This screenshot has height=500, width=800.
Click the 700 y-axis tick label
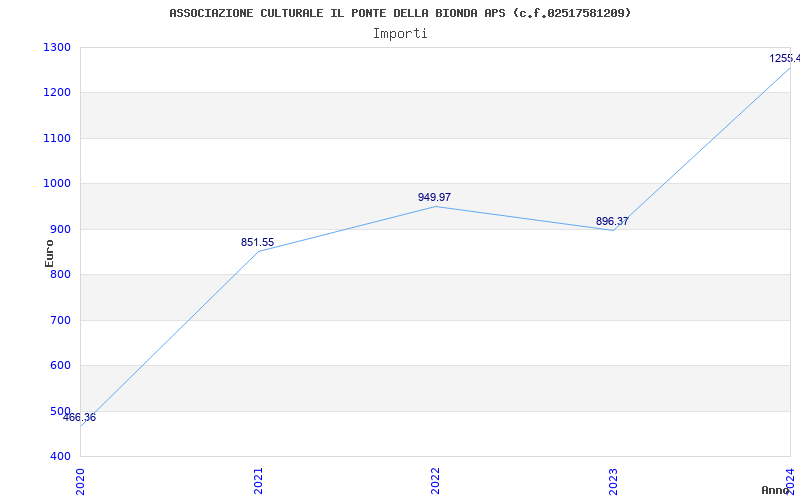pyautogui.click(x=60, y=320)
